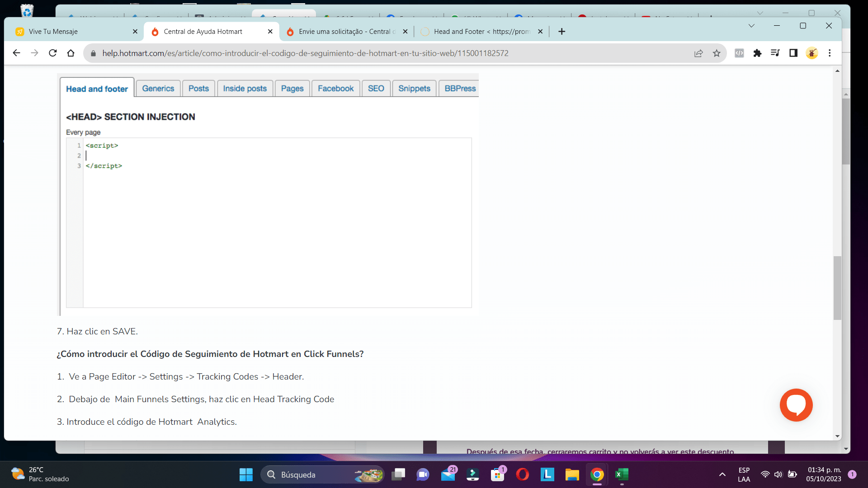Open the clock and date panel

824,474
